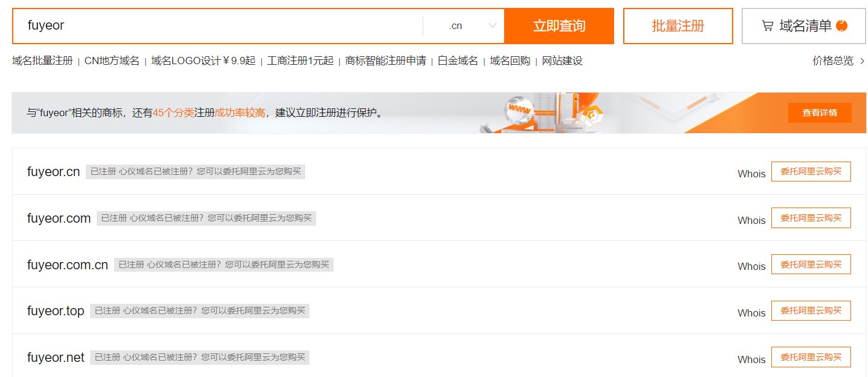This screenshot has height=377, width=868.
Task: Click the shopping cart icon in 域名清单
Action: click(x=767, y=26)
